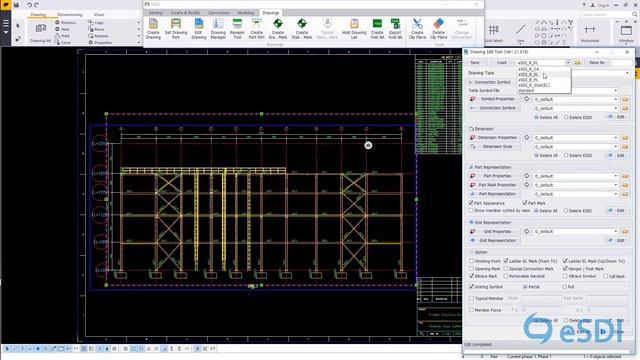Enable the Typical Member checkbox
The width and height of the screenshot is (640, 360).
pos(471,298)
